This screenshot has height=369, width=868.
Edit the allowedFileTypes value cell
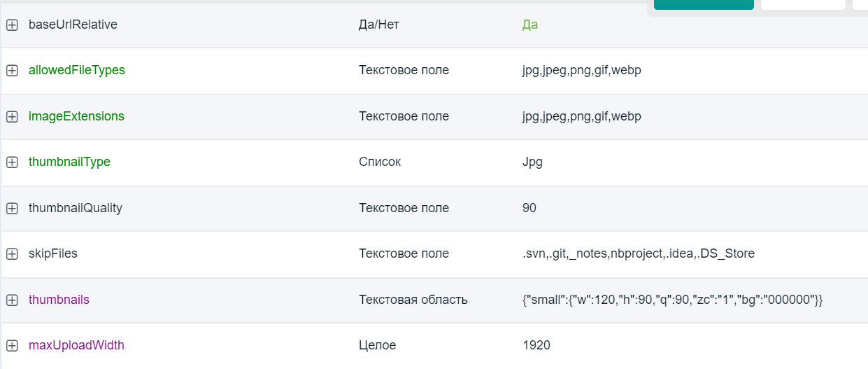[x=581, y=70]
